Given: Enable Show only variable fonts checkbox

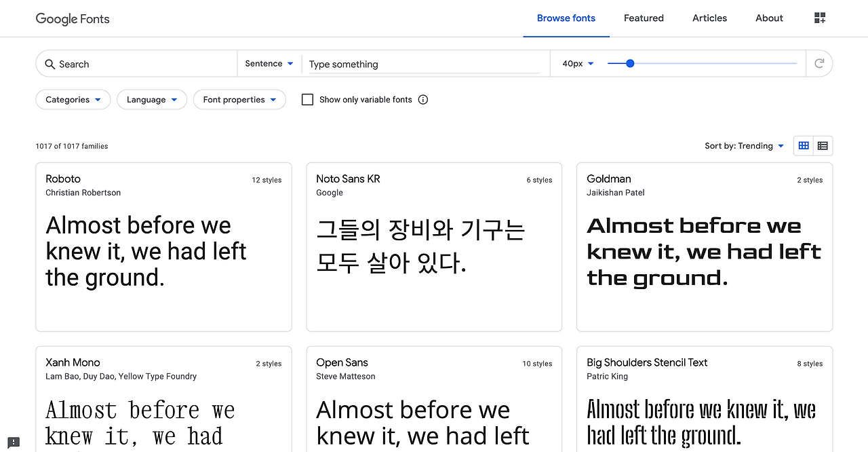Looking at the screenshot, I should pos(307,100).
